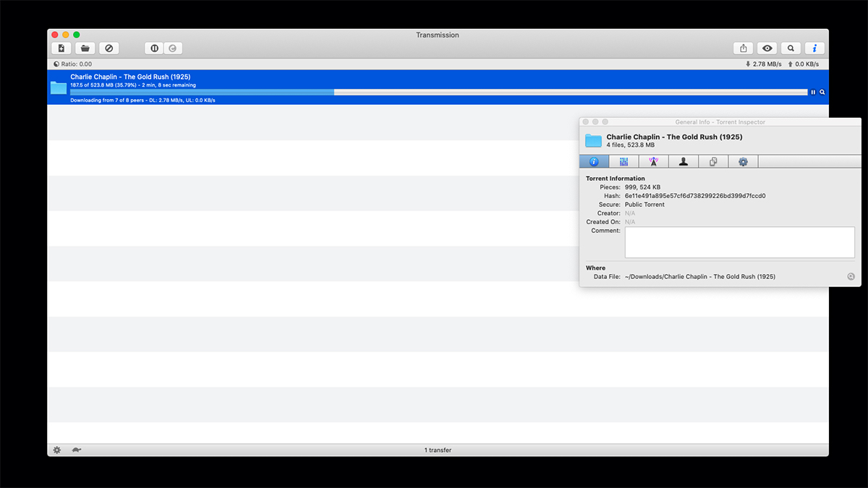
Task: Click the Pieces value '999, 524 KB'
Action: [642, 187]
